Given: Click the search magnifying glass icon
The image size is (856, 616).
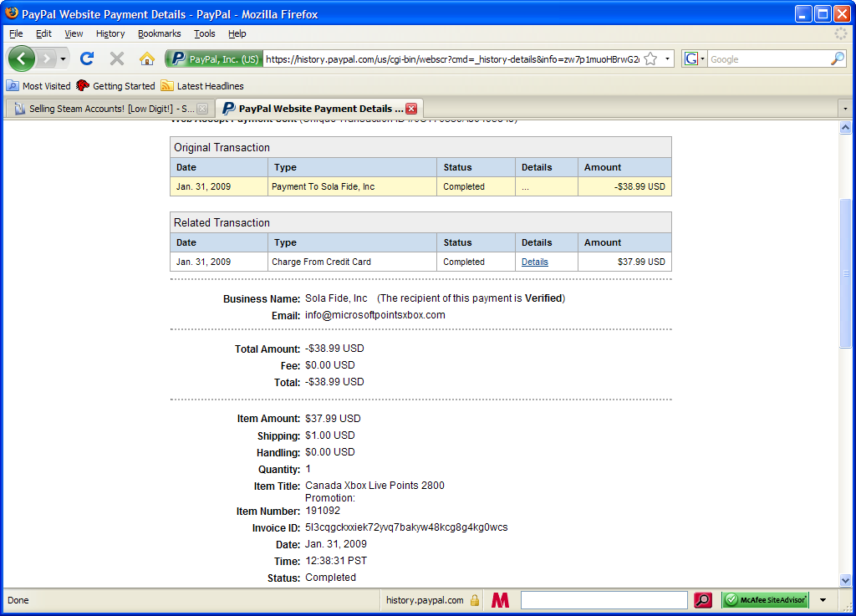Looking at the screenshot, I should click(838, 59).
